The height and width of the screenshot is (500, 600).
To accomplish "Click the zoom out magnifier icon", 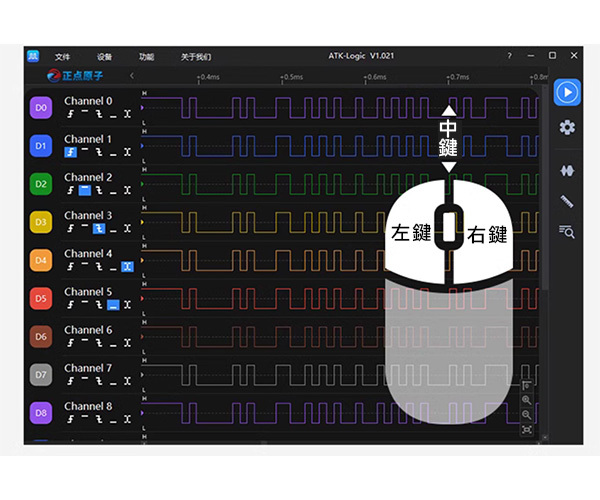I will pos(527,415).
